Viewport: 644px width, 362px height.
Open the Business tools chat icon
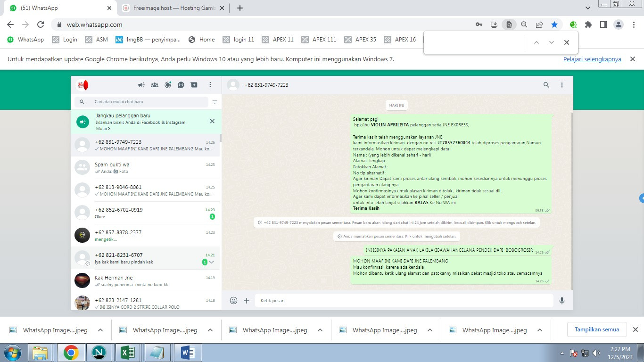[181, 85]
